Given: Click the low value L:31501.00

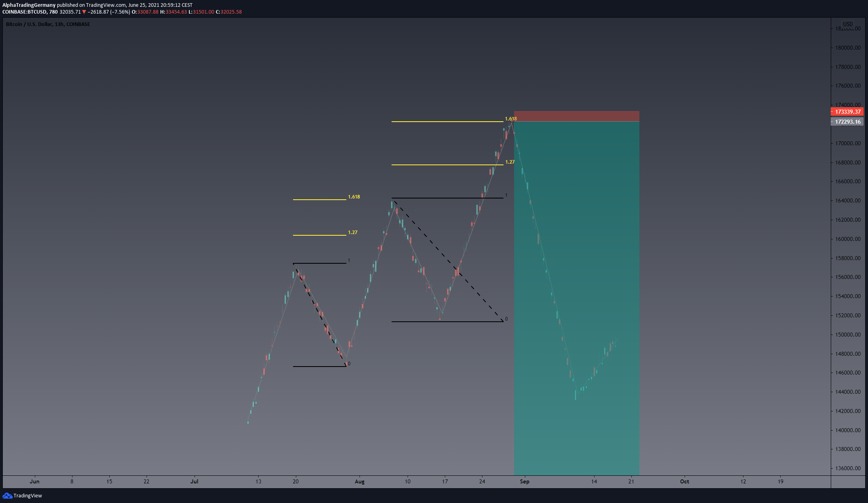Looking at the screenshot, I should point(201,12).
